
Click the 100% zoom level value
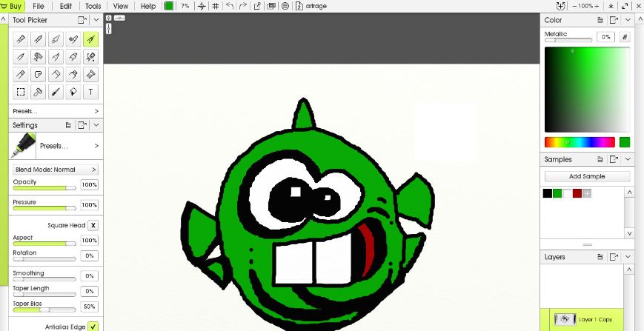(x=585, y=6)
